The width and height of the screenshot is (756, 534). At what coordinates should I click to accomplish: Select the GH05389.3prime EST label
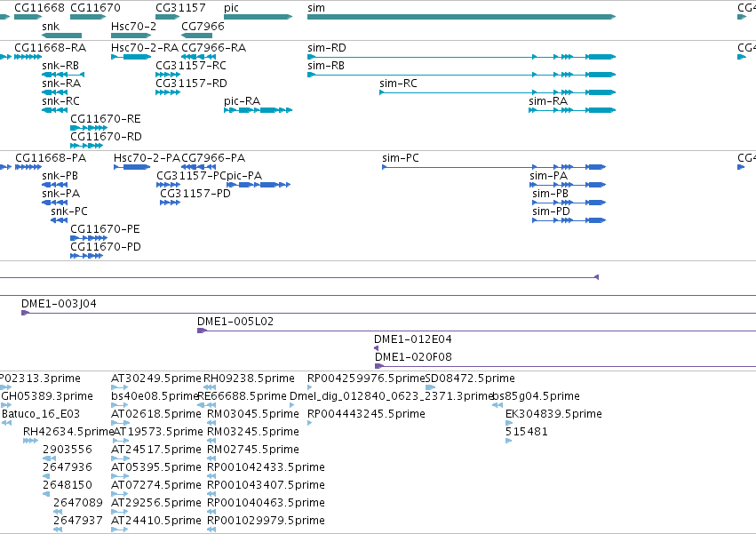(x=47, y=396)
